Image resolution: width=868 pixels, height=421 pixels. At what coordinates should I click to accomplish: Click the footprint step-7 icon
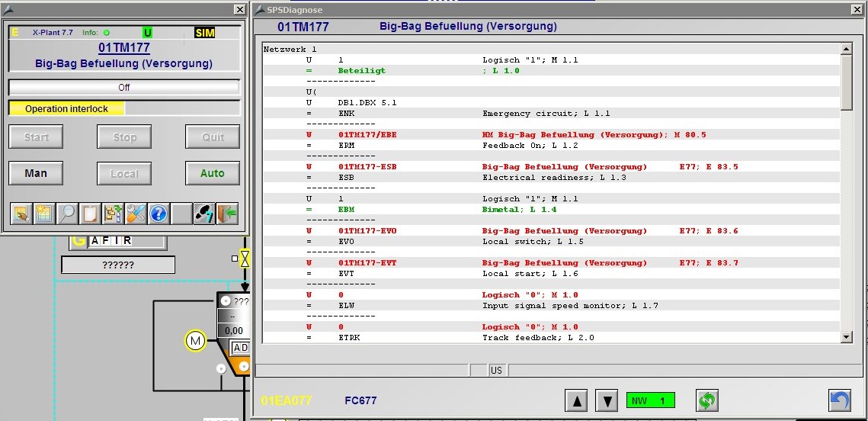(204, 214)
